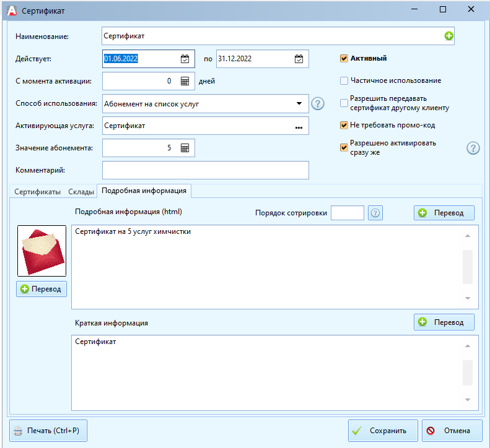
Task: Close the Сертификат window
Action: (x=471, y=9)
